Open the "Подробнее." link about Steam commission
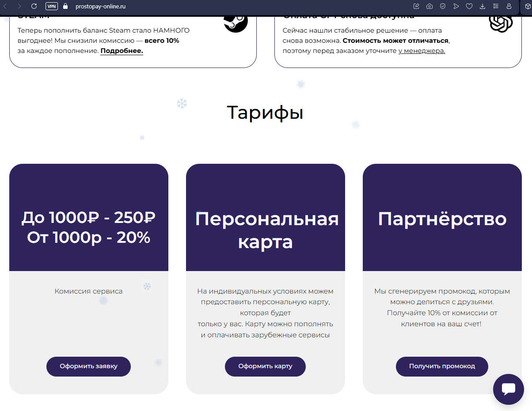The image size is (532, 411). 122,50
